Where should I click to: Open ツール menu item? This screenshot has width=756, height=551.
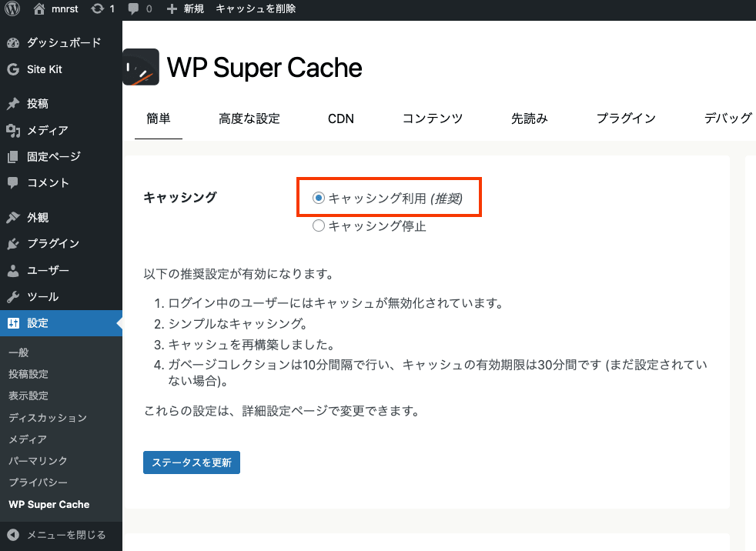(43, 296)
